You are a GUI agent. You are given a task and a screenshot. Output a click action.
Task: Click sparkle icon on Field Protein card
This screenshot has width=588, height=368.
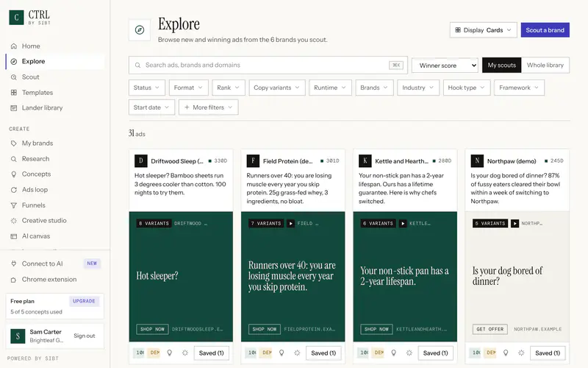tap(297, 353)
